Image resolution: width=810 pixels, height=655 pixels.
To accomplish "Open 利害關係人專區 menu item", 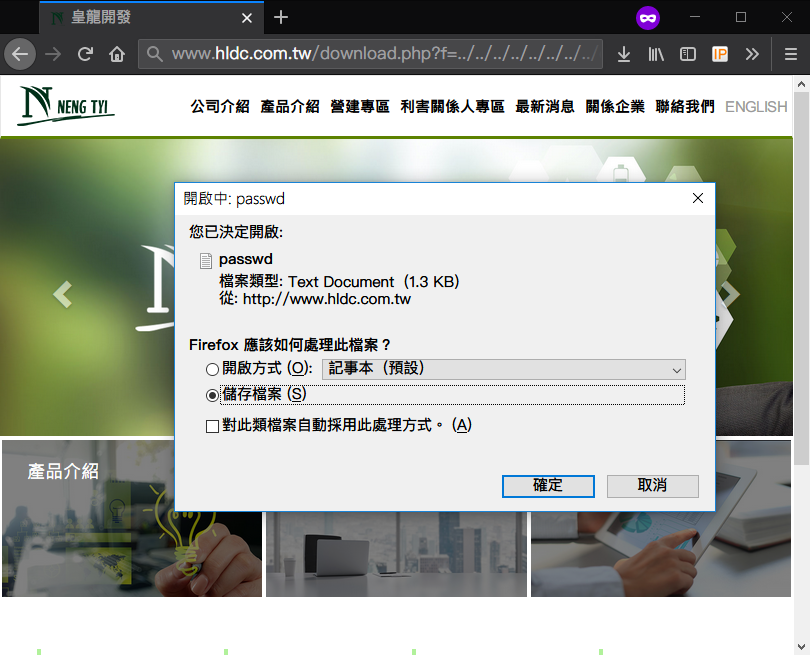I will pos(453,106).
